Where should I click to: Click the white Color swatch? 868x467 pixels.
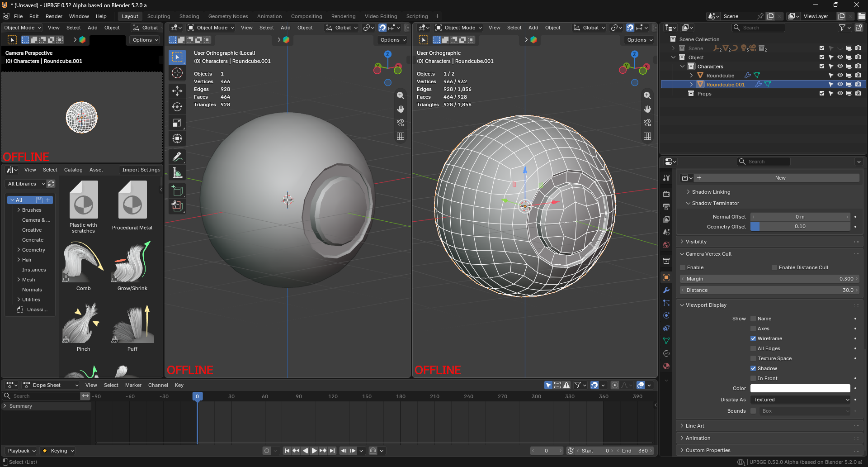[x=800, y=388]
